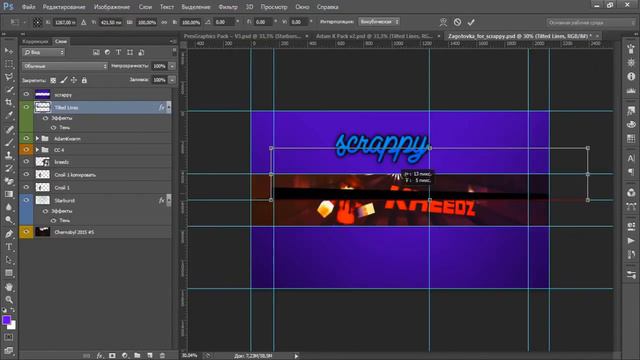Screen dimensions: 640x360
Task: Switch to the Коррекция panel tab
Action: tap(36, 41)
